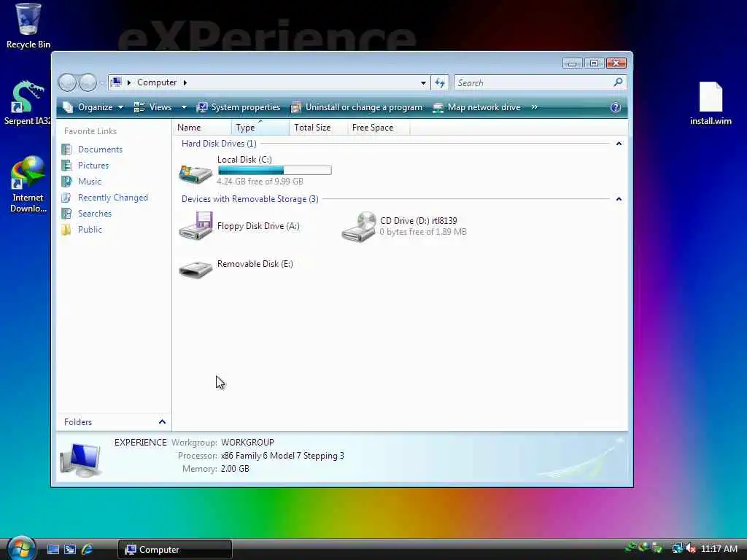Open Searches favorite link
The image size is (747, 560).
coord(95,214)
